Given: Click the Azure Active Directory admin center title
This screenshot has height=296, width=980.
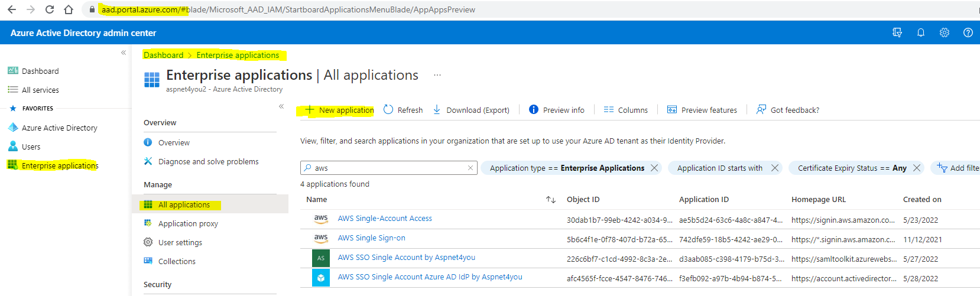Looking at the screenshot, I should tap(83, 33).
